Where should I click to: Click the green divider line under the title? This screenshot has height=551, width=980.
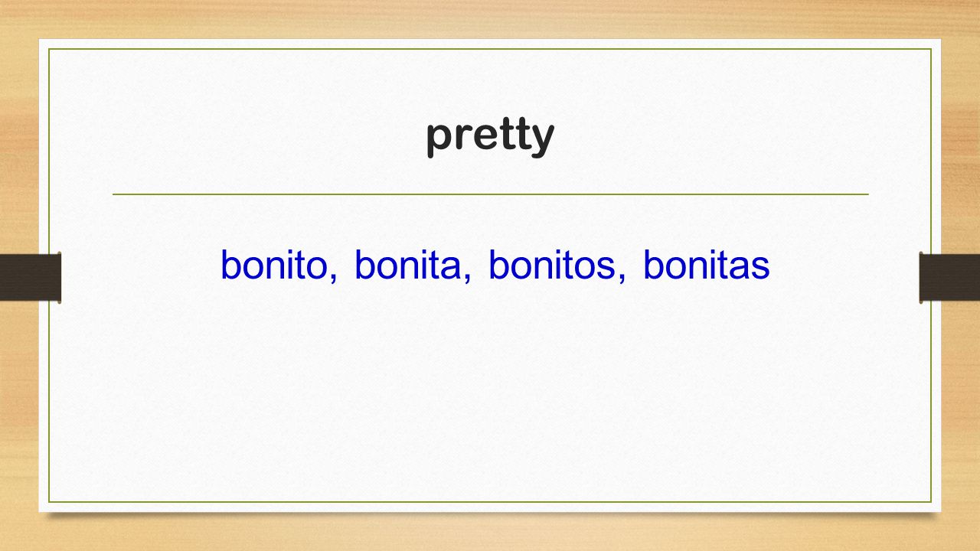pyautogui.click(x=490, y=194)
